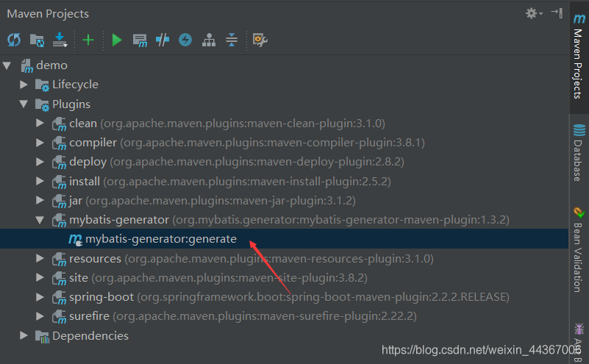Click the mybatis-generator plugin icon

[59, 221]
